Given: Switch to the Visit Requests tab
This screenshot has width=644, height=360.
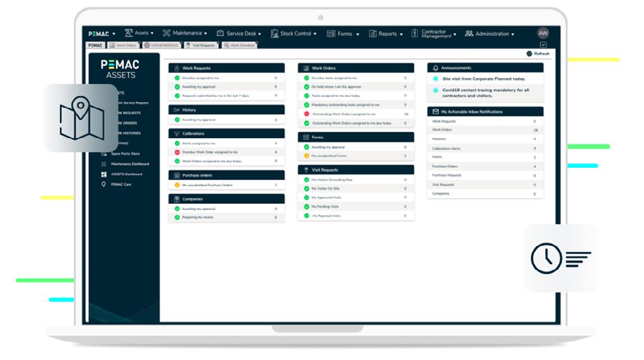Looking at the screenshot, I should pos(201,45).
